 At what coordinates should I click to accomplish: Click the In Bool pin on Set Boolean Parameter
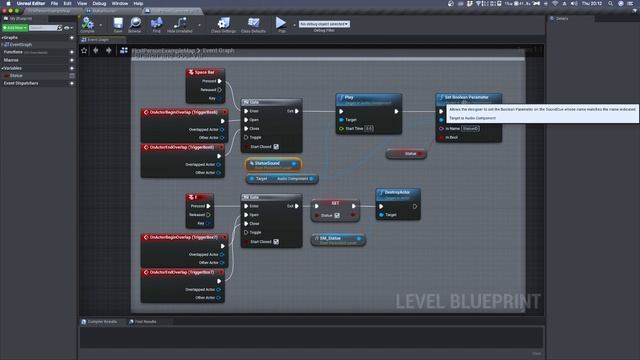[441, 138]
